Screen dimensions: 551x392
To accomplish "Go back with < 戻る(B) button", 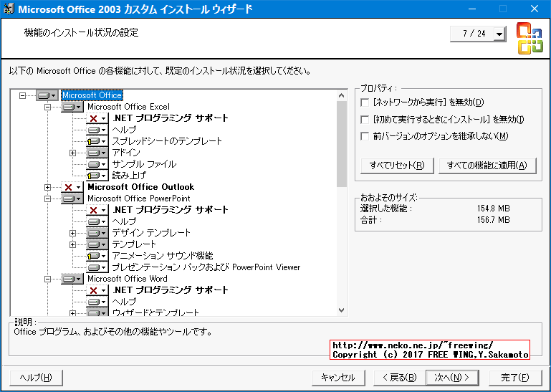I will 399,378.
